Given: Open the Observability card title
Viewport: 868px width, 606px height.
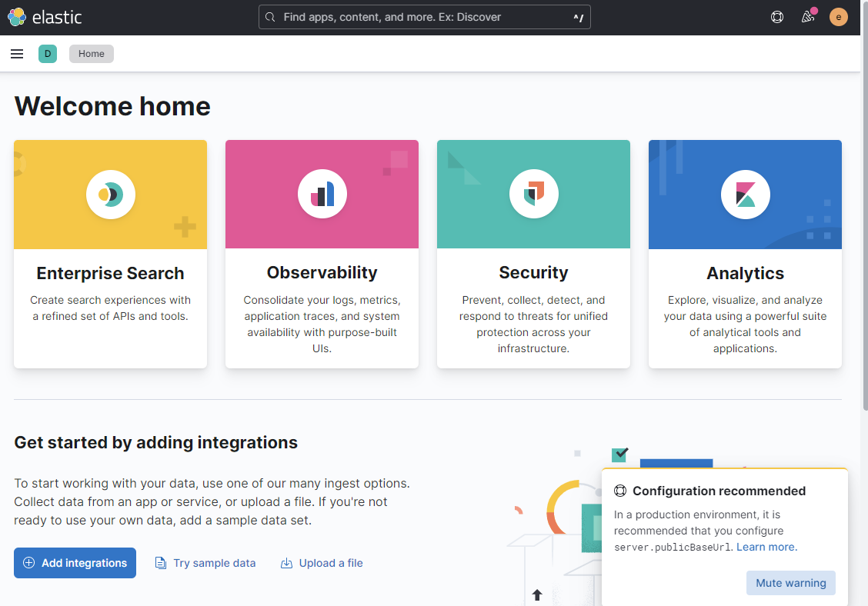Looking at the screenshot, I should [322, 272].
